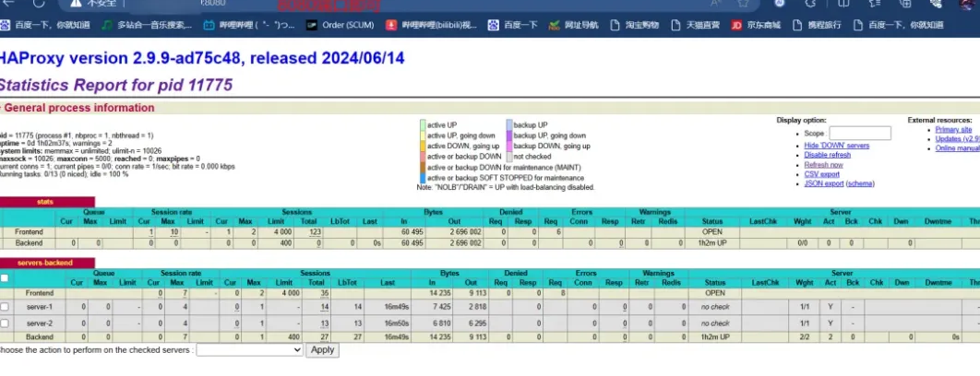980x376 pixels.
Task: Open the Updates (v2.9) link
Action: (958, 138)
